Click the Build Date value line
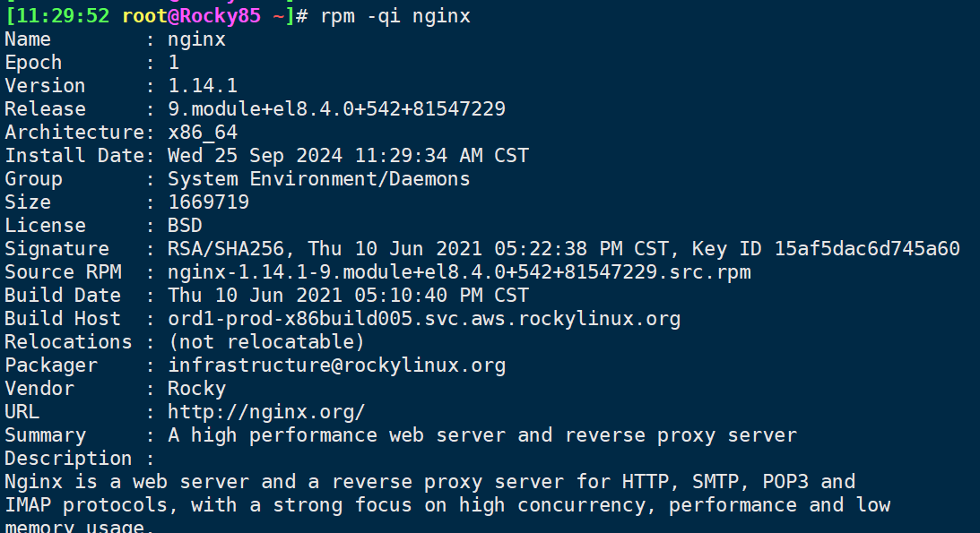The width and height of the screenshot is (980, 533). click(x=348, y=296)
